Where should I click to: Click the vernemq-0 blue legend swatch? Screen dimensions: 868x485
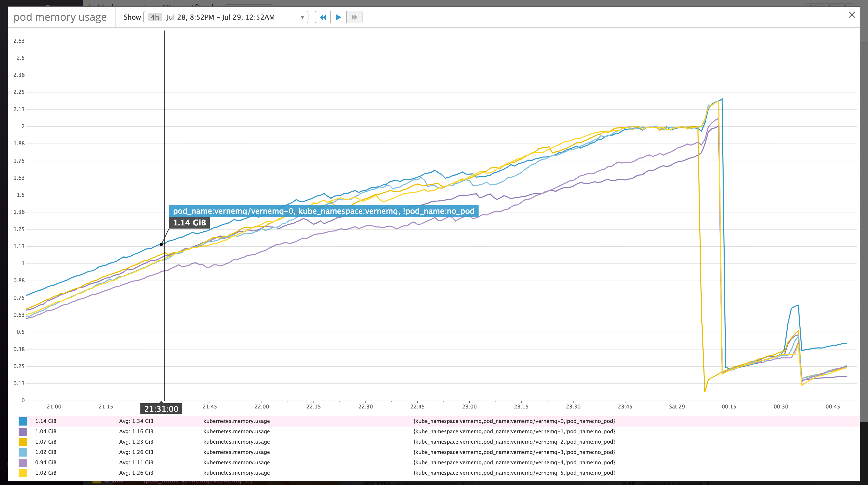point(22,421)
